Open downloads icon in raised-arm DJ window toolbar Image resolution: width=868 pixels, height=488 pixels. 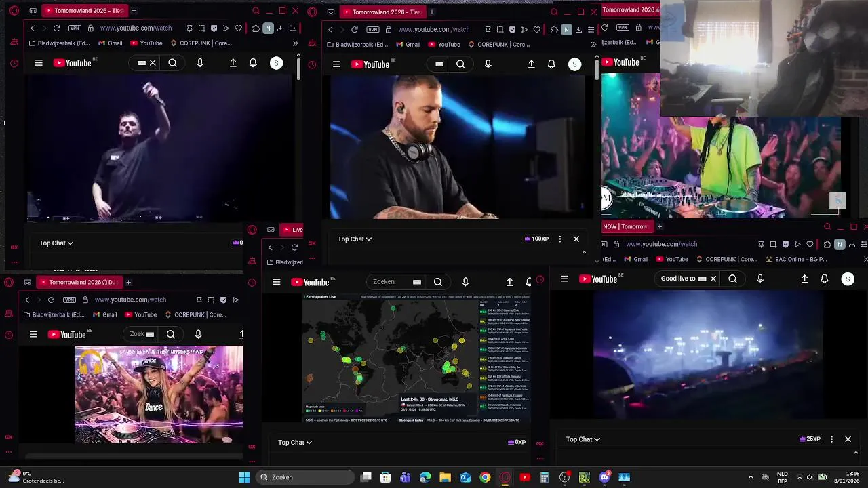(280, 28)
